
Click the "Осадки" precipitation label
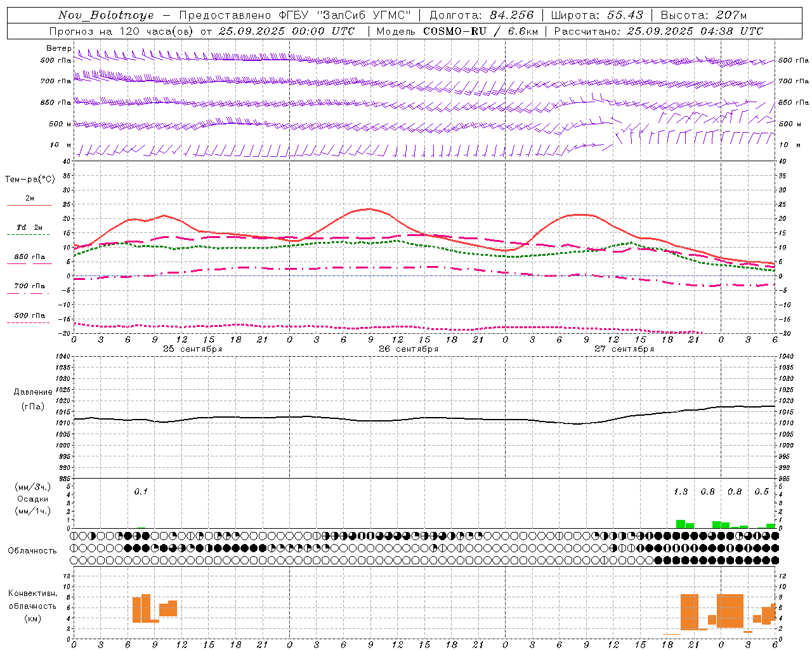pos(33,499)
